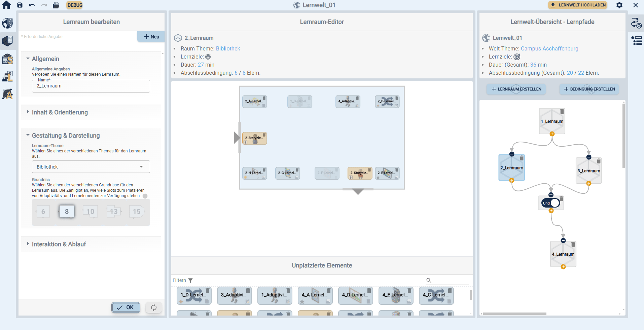Click the home icon in top bar

[6, 5]
